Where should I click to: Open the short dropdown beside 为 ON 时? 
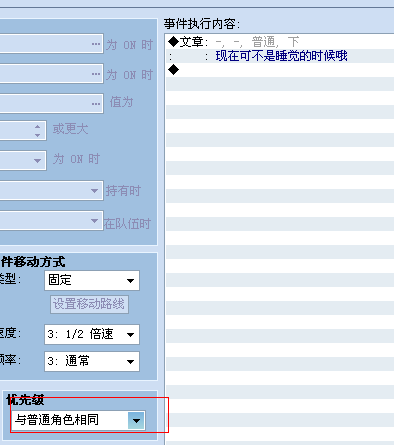tap(23, 160)
